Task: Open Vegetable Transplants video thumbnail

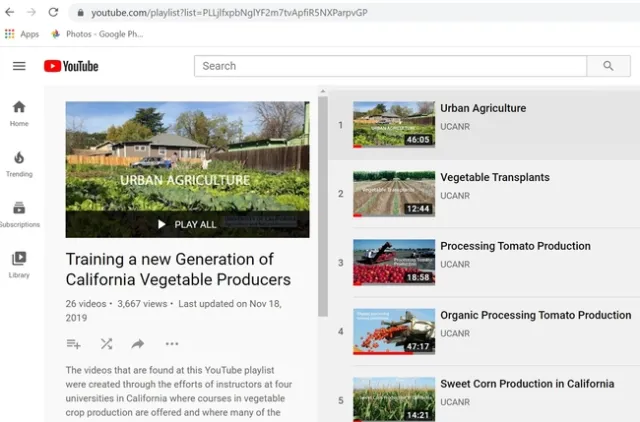Action: [393, 194]
